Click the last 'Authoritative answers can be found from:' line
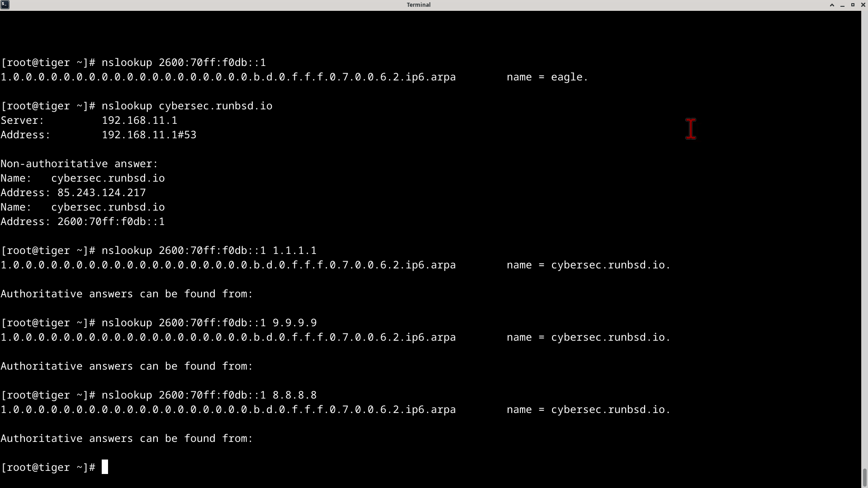Image resolution: width=868 pixels, height=488 pixels. click(127, 438)
